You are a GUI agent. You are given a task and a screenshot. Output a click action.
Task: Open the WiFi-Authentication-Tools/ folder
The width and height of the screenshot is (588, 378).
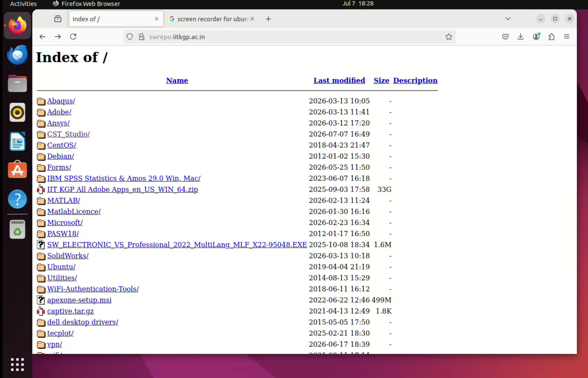(93, 289)
